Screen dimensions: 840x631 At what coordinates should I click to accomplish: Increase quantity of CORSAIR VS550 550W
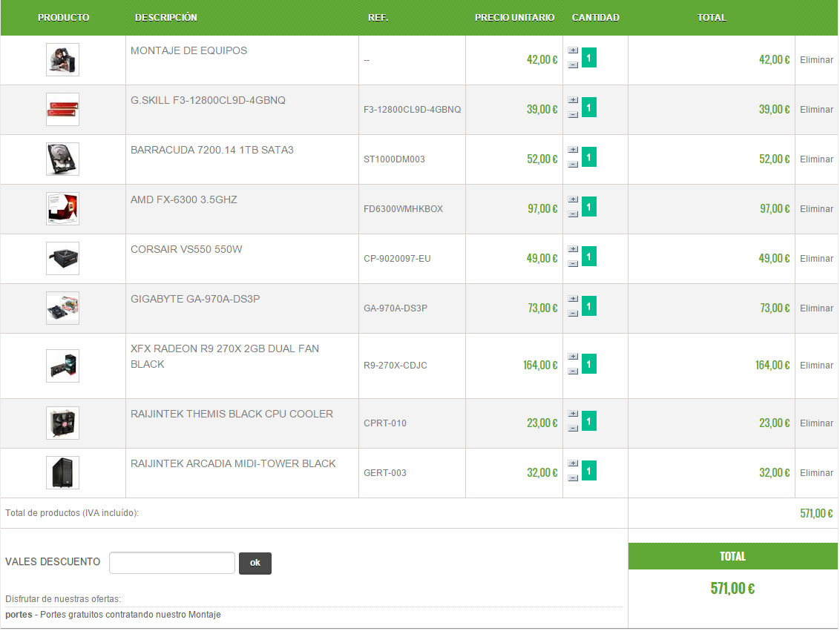[573, 249]
